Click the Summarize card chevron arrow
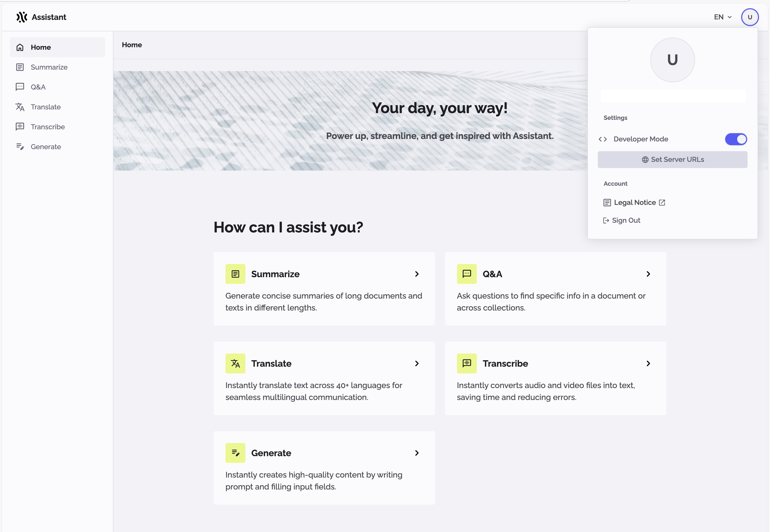770x532 pixels. [x=417, y=274]
